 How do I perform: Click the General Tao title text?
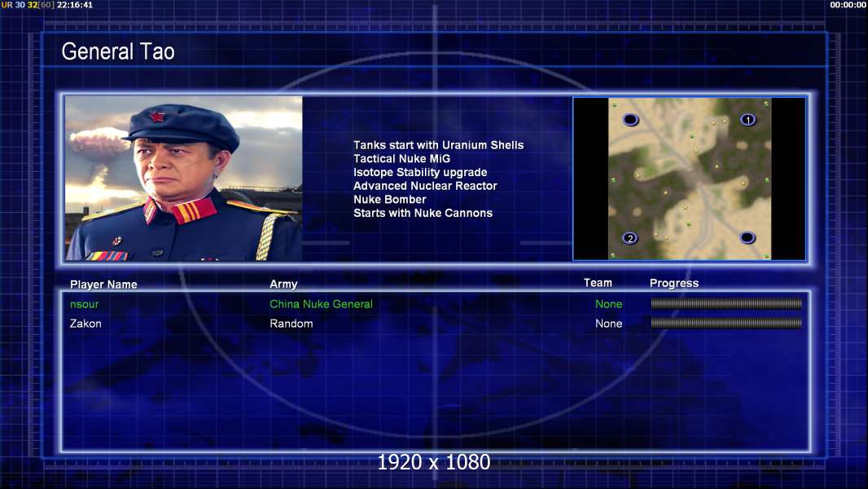[118, 51]
